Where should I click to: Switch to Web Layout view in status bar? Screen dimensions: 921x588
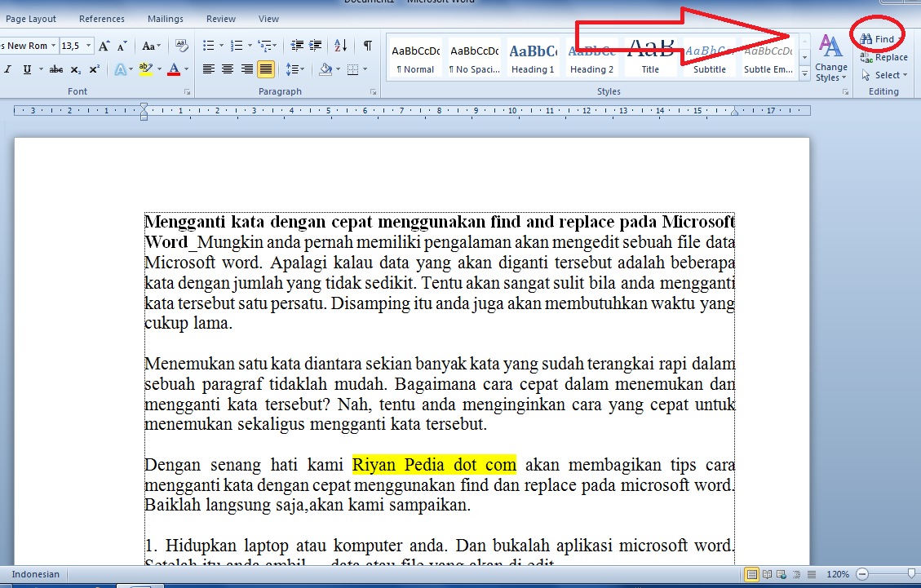click(781, 574)
